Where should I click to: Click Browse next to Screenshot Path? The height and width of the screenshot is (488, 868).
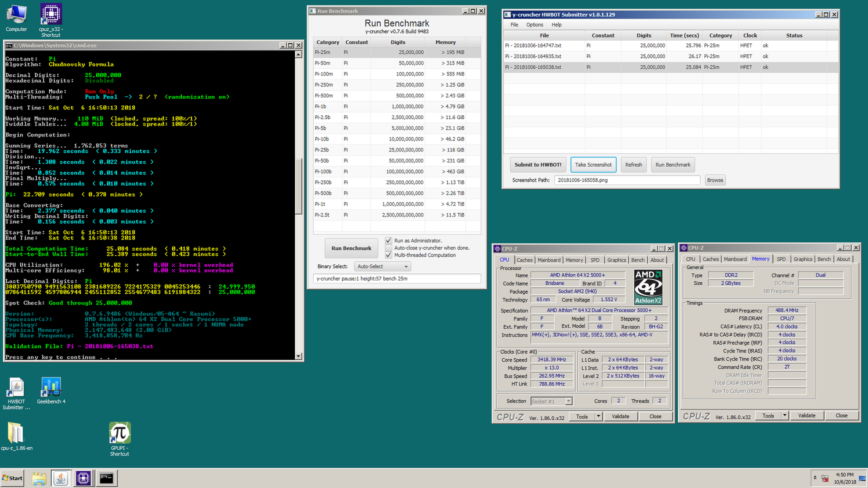pyautogui.click(x=715, y=180)
